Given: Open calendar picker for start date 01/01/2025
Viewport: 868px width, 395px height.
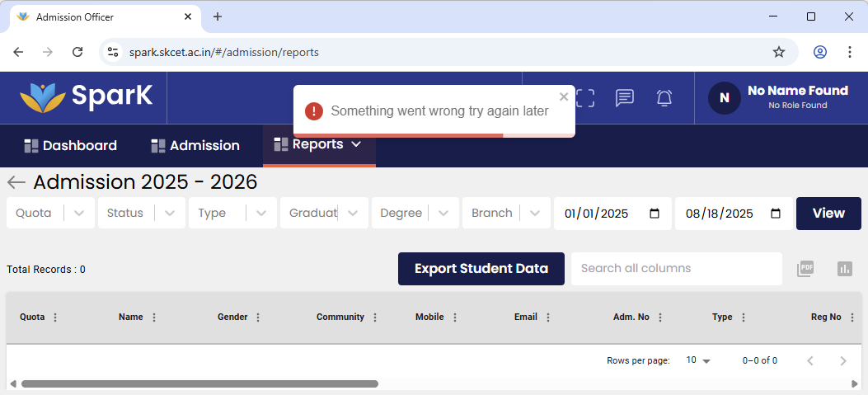Looking at the screenshot, I should (655, 214).
